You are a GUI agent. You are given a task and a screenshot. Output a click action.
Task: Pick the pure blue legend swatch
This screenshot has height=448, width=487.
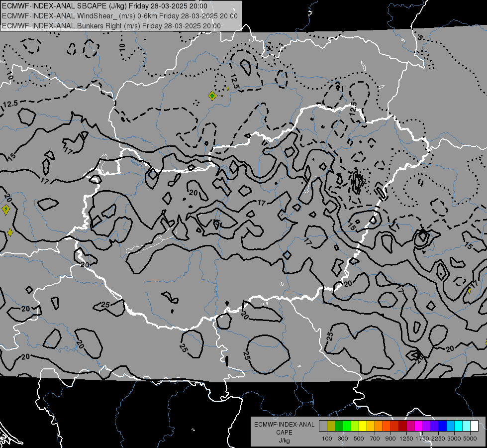pos(443,426)
